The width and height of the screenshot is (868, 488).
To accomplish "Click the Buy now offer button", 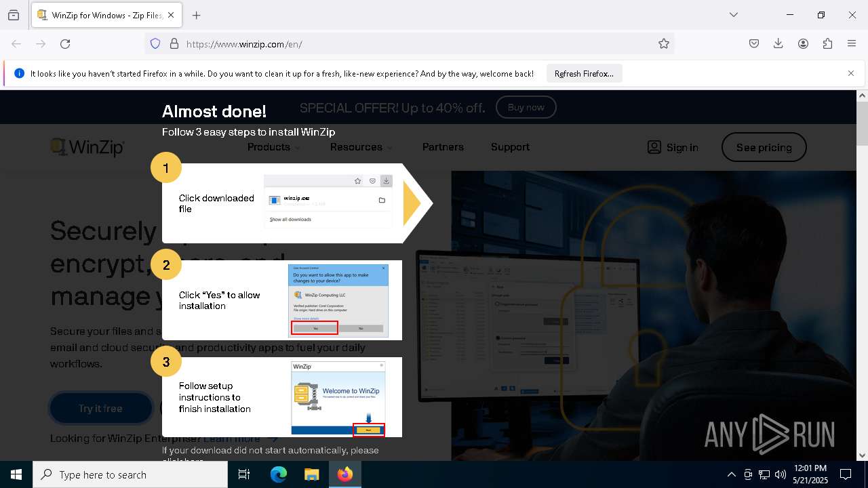I will click(526, 107).
